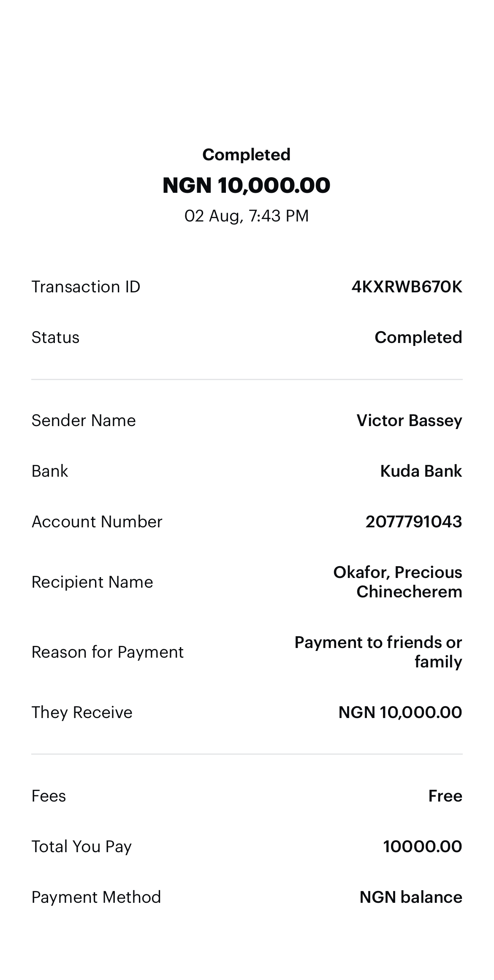
Task: Select the Payment Method label
Action: coord(96,897)
